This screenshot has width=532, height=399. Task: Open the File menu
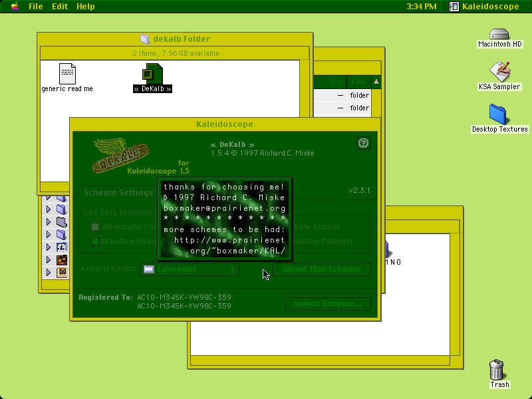tap(36, 7)
